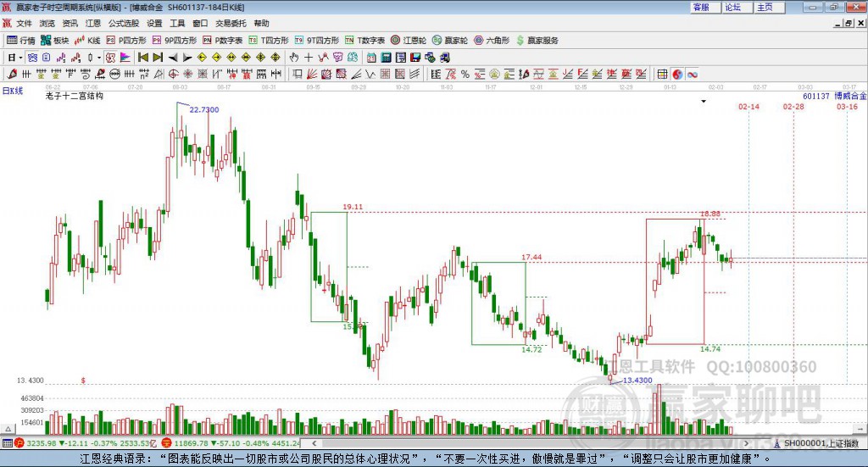Viewport: 868px width, 467px height.
Task: Click the 02-28 date marker
Action: (x=793, y=106)
